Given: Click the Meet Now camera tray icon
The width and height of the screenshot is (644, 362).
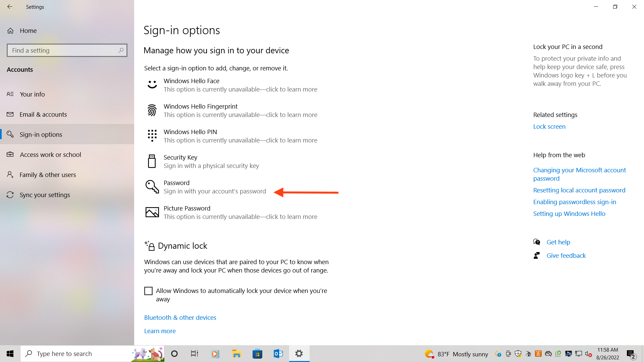Looking at the screenshot, I should [x=508, y=354].
